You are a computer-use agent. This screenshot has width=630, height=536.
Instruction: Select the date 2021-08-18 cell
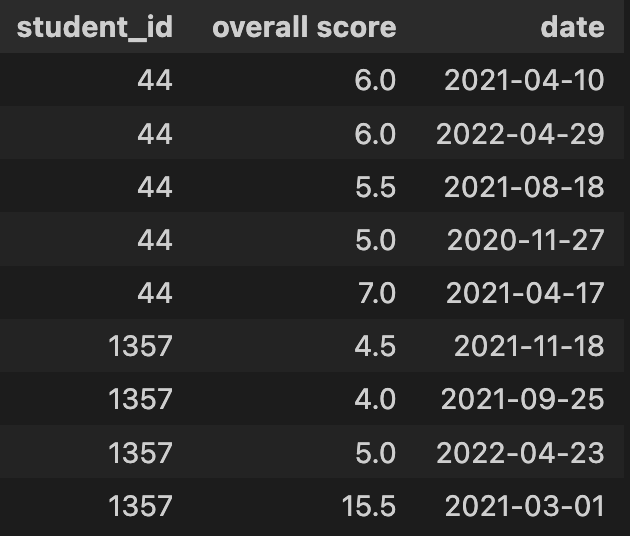[x=524, y=187]
